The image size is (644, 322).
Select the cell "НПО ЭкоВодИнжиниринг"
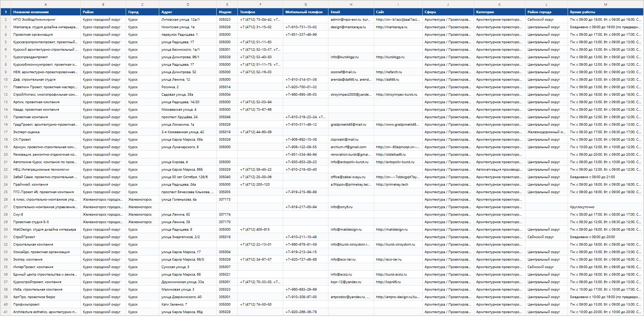(46, 20)
